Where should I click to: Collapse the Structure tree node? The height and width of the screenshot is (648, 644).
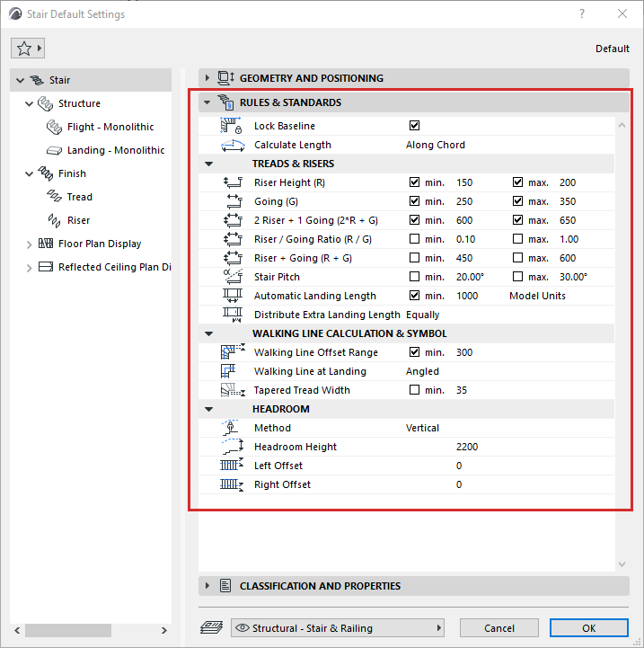tap(29, 103)
